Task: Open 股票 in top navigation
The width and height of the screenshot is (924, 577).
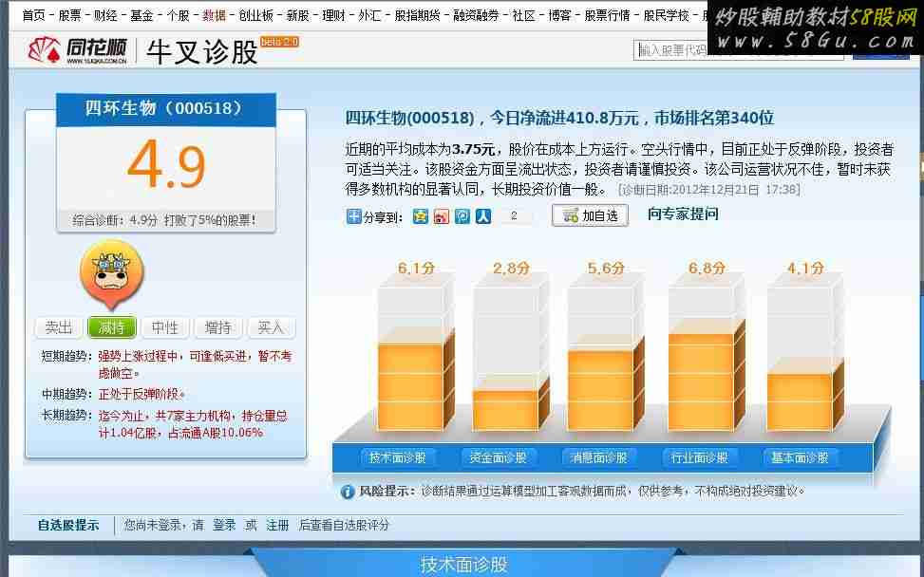Action: tap(69, 16)
